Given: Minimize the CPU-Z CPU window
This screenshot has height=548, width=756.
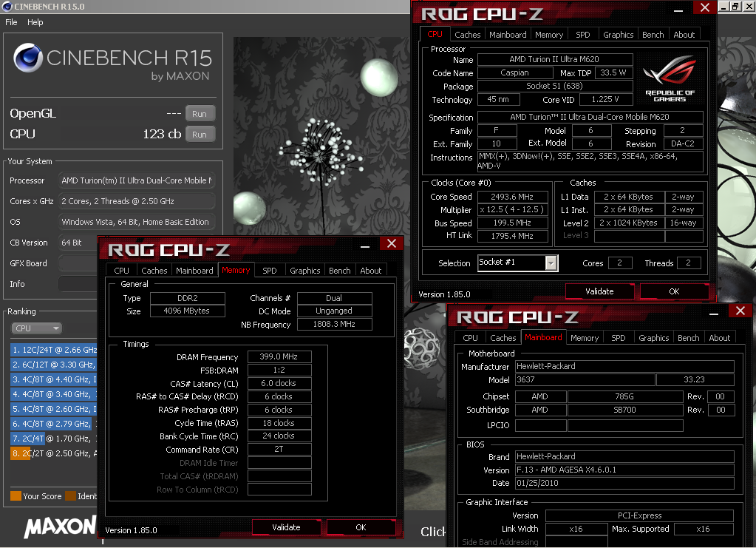Looking at the screenshot, I should pos(678,9).
